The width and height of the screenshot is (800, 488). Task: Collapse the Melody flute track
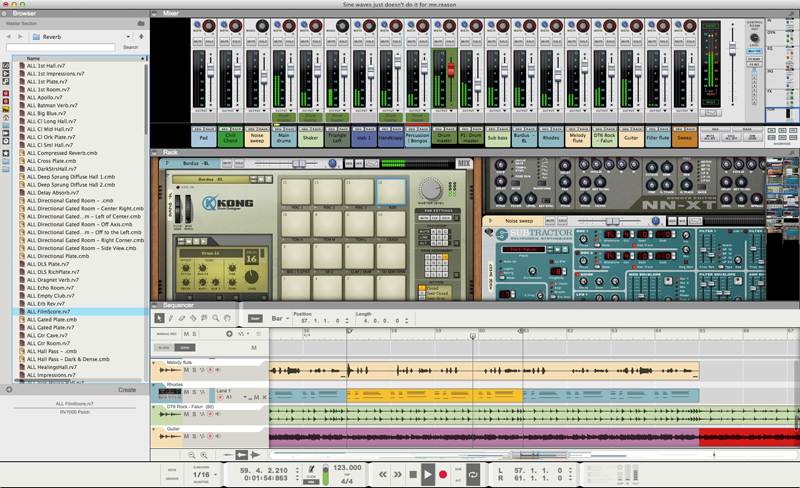155,362
